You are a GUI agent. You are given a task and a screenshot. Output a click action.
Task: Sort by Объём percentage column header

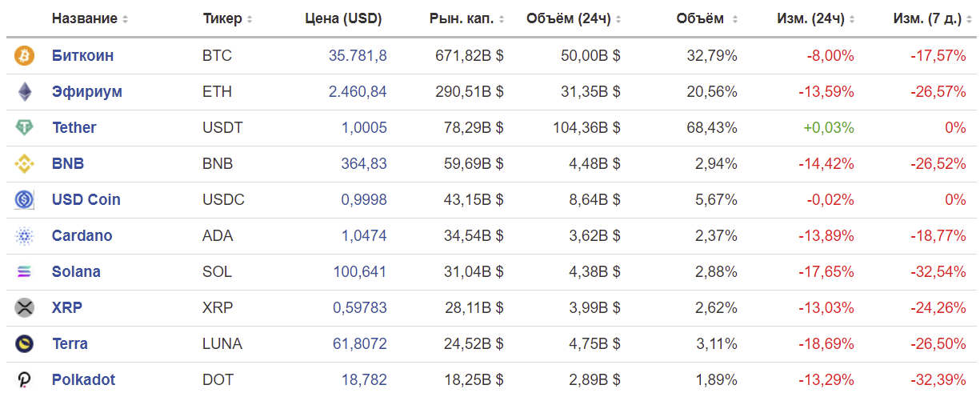pos(707,18)
